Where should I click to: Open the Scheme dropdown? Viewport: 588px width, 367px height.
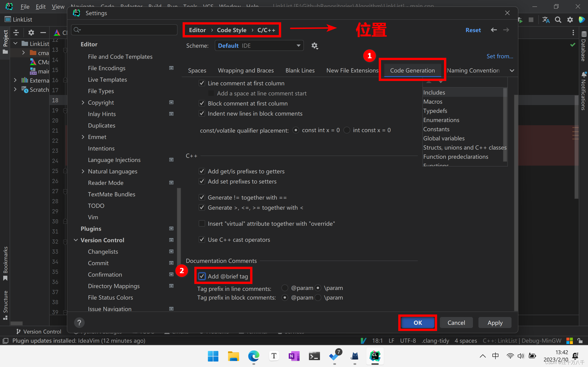point(259,46)
